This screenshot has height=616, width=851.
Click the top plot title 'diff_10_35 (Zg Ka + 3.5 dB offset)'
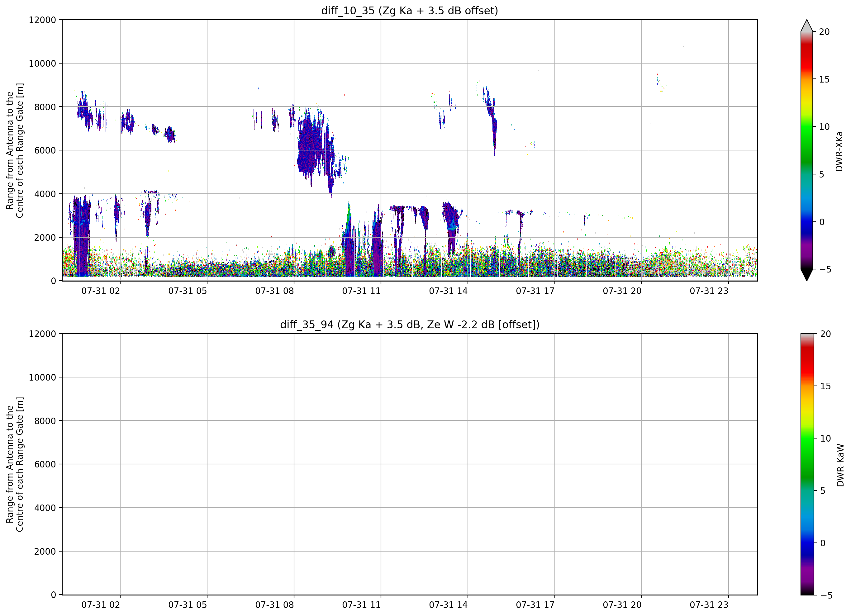coord(409,11)
